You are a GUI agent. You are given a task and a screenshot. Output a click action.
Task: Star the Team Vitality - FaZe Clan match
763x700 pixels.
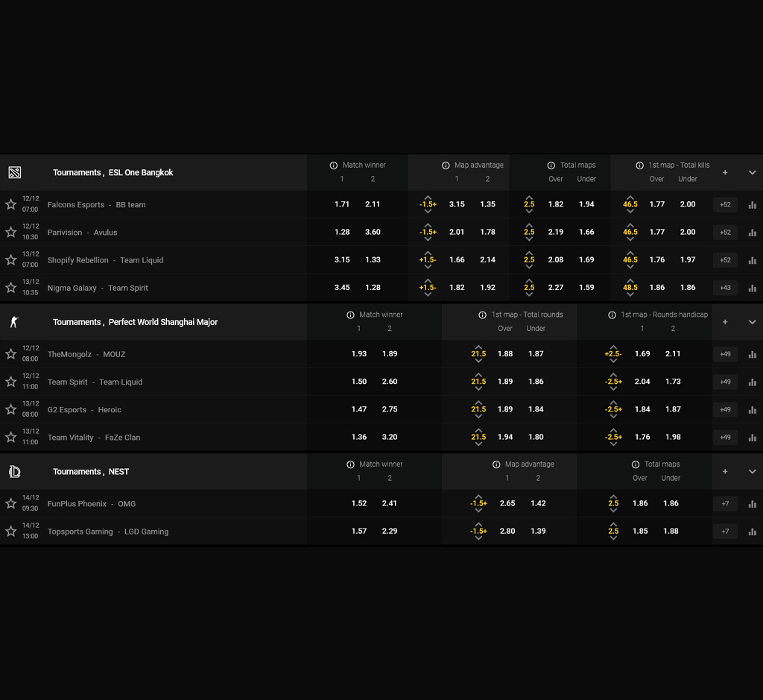click(x=10, y=437)
